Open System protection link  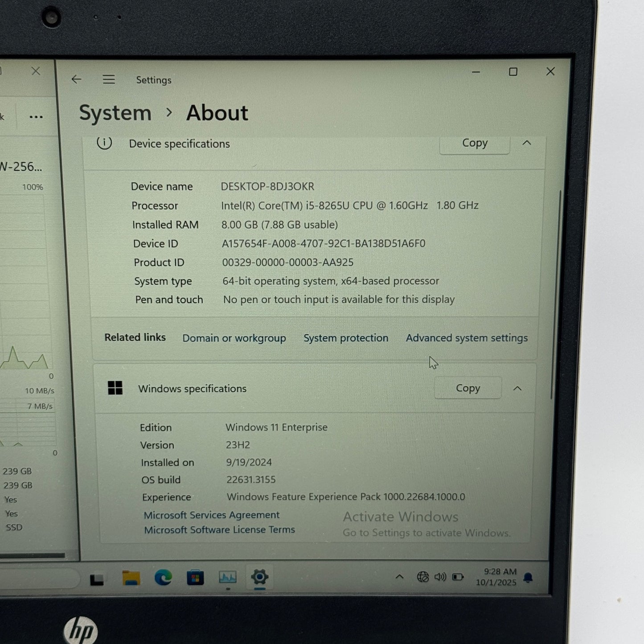tap(346, 338)
